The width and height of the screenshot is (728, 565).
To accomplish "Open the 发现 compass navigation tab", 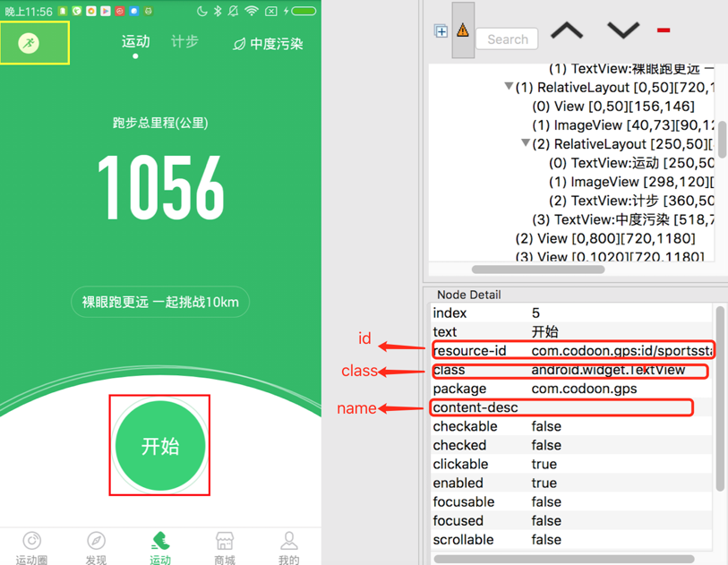I will [x=96, y=548].
